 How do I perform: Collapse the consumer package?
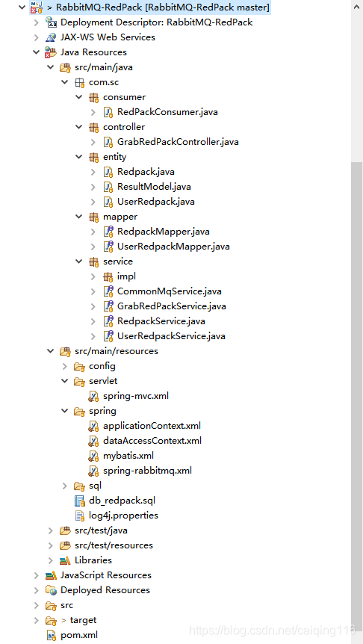[x=79, y=97]
